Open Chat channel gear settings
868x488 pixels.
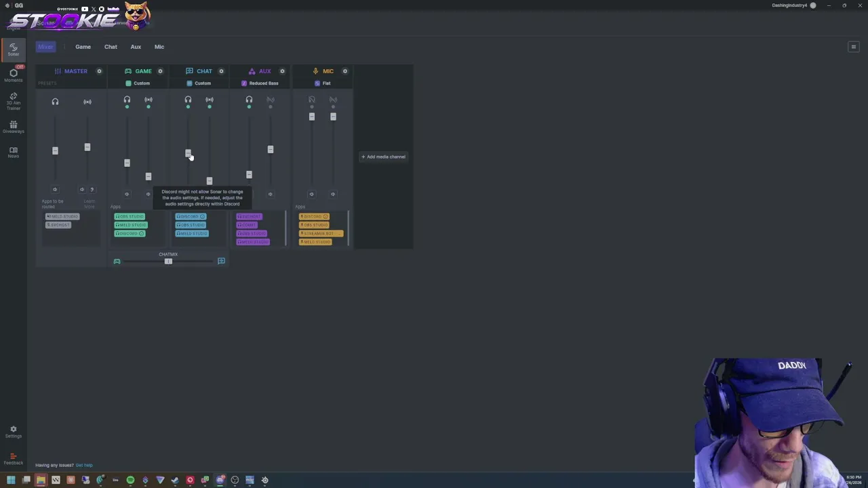[x=221, y=71]
